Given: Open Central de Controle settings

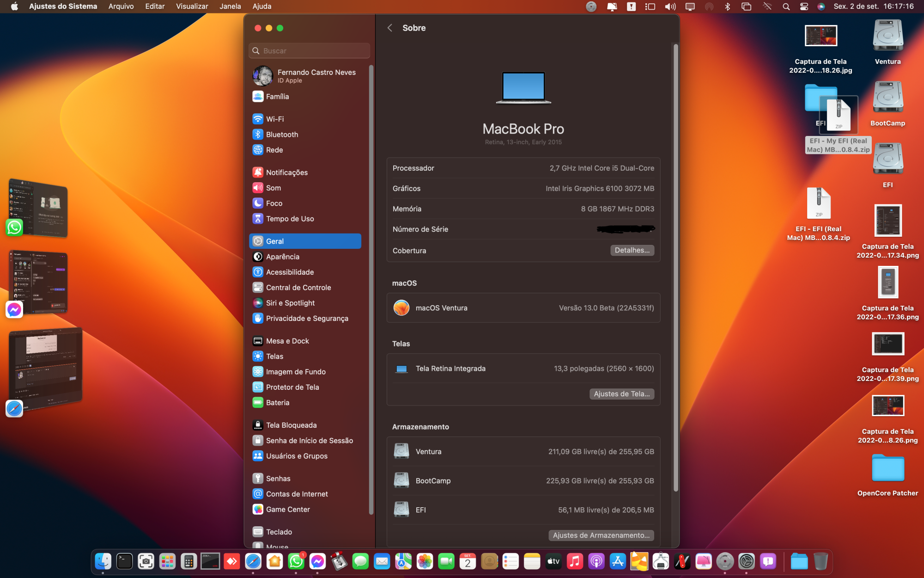Looking at the screenshot, I should (298, 288).
